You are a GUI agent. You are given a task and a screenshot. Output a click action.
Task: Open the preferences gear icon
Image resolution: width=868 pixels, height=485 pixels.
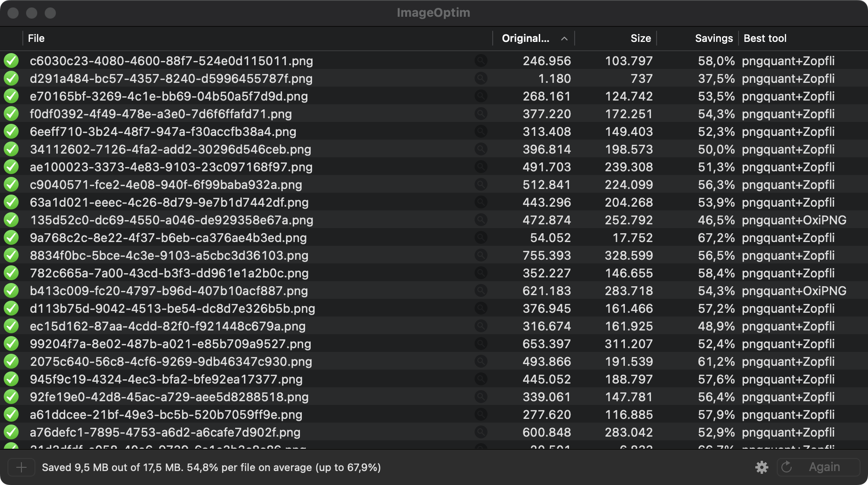[x=761, y=467]
